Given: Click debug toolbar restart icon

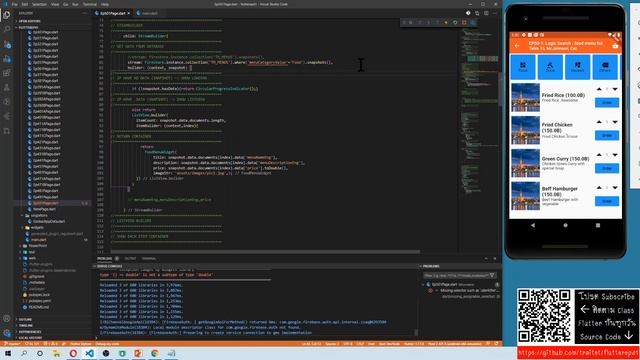Looking at the screenshot, I should tap(455, 22).
